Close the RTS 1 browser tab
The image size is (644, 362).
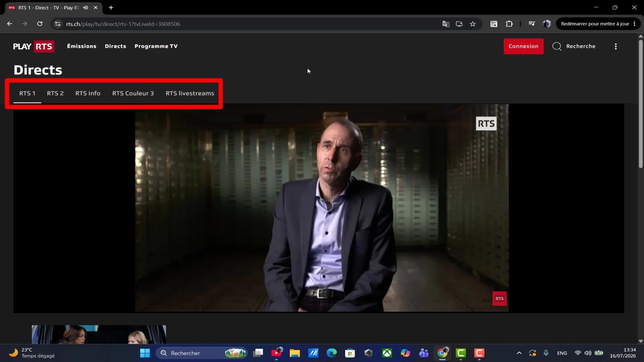96,8
